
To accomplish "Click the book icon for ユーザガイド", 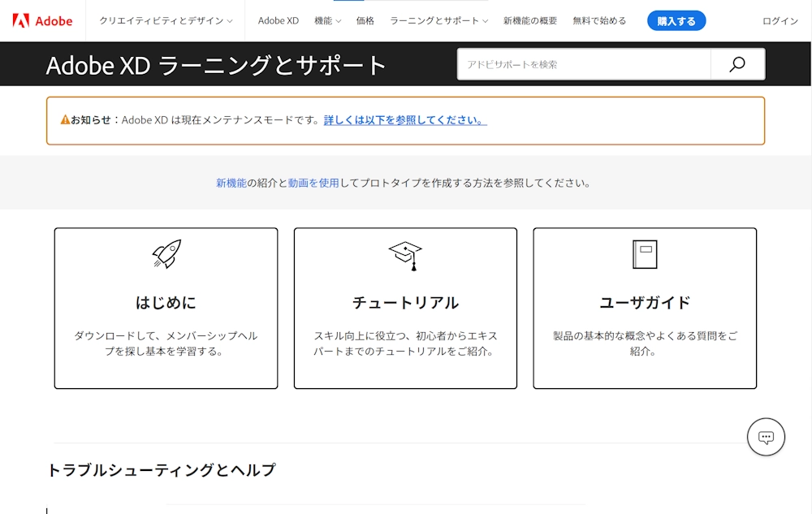I will click(645, 254).
